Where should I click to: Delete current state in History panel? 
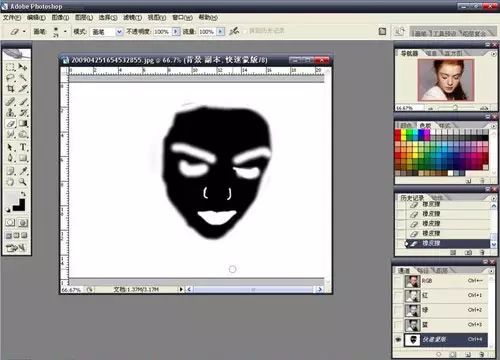482,253
